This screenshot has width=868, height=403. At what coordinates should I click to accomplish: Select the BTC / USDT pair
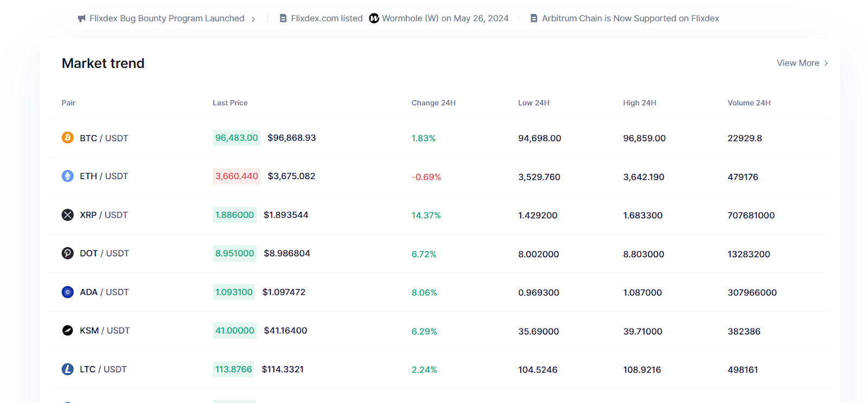pyautogui.click(x=104, y=138)
